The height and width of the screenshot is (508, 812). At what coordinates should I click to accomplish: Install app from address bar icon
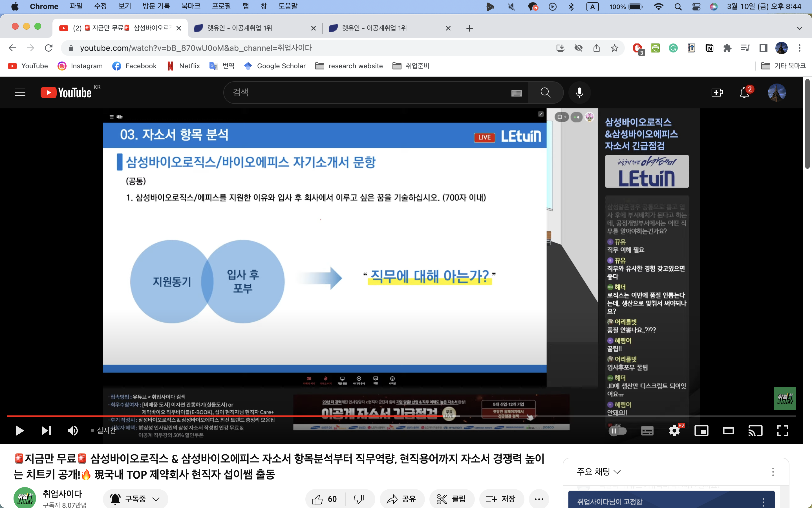tap(560, 48)
